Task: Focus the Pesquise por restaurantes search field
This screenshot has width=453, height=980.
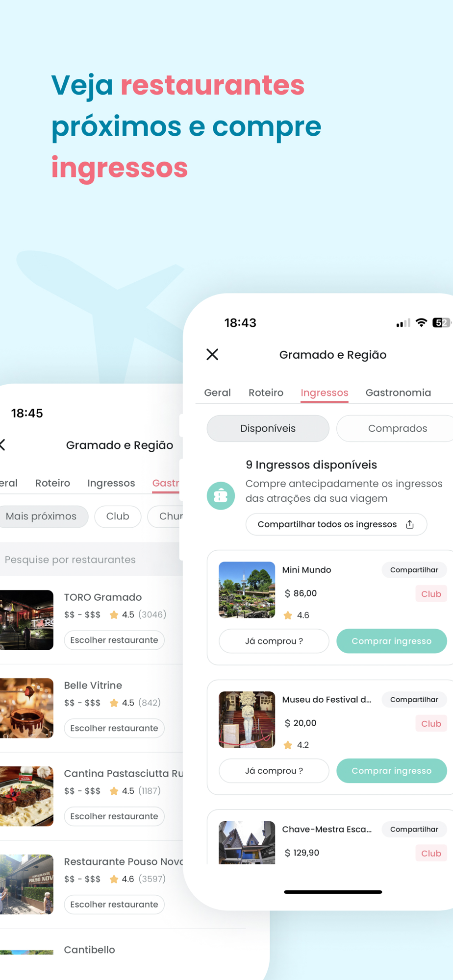Action: click(x=91, y=560)
